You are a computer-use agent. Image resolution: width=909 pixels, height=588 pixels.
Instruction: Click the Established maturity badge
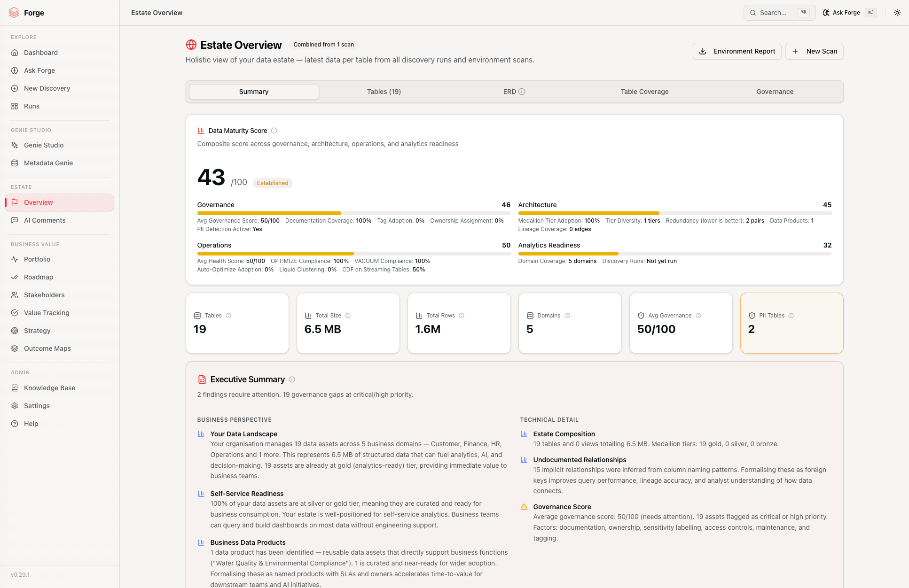coord(273,183)
